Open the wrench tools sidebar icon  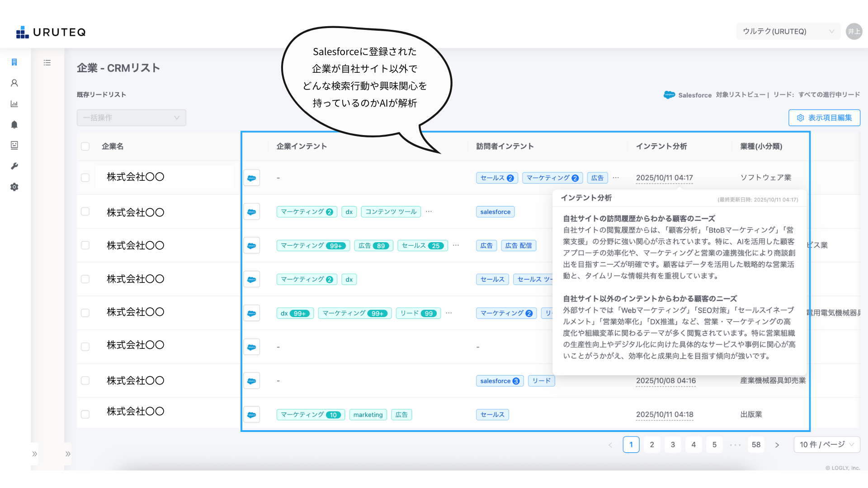click(14, 166)
